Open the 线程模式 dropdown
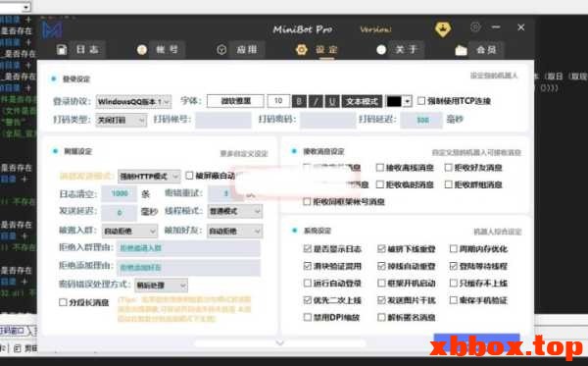588x366 pixels. tap(235, 211)
